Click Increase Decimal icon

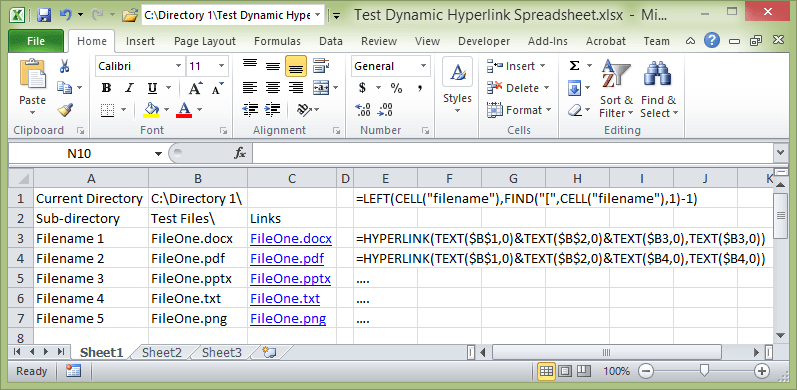point(363,109)
